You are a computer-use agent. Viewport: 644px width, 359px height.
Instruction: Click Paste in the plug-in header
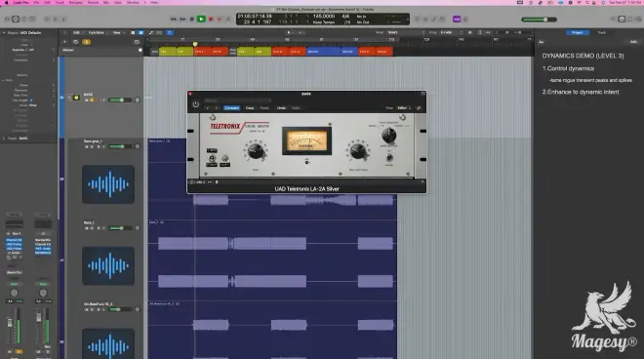click(264, 108)
